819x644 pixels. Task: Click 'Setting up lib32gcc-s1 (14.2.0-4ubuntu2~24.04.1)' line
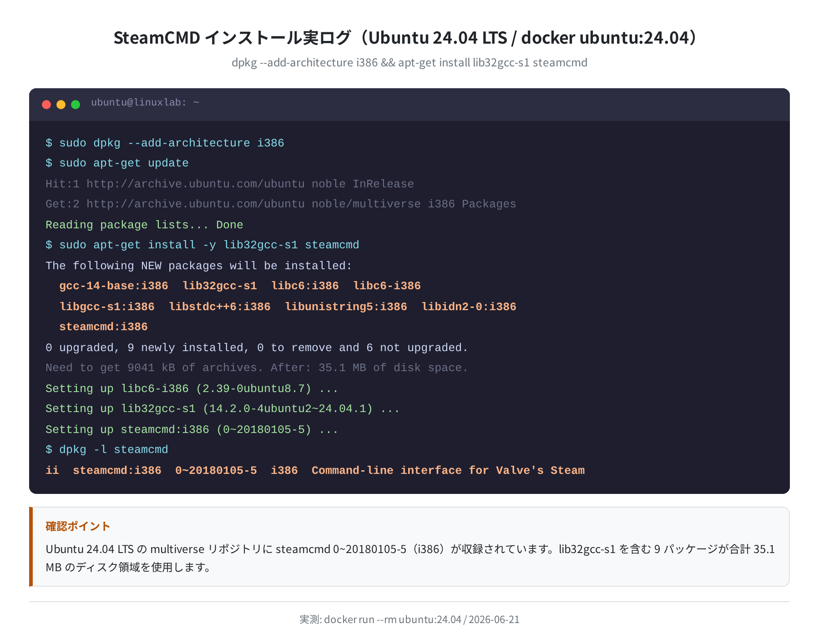click(223, 408)
